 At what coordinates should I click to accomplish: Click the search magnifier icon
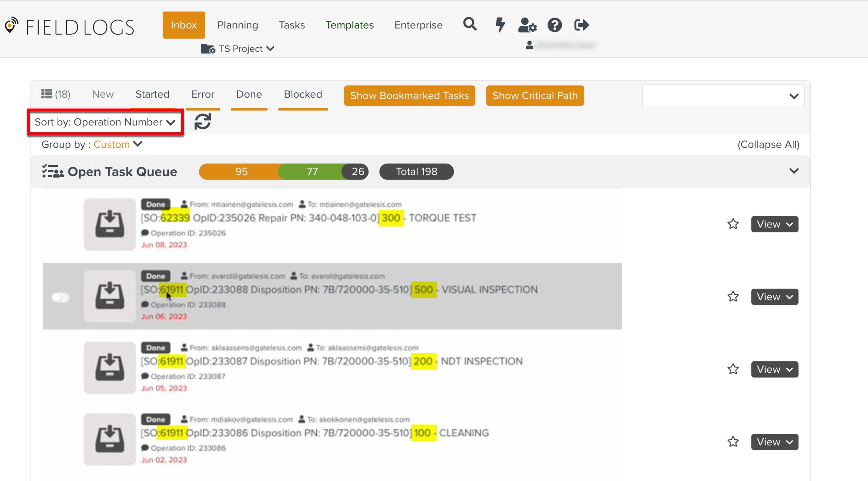pos(469,25)
